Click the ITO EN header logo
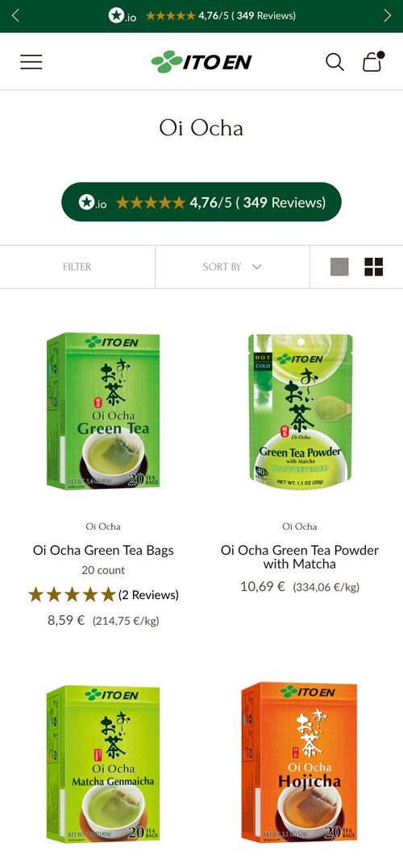The image size is (403, 868). coord(201,61)
